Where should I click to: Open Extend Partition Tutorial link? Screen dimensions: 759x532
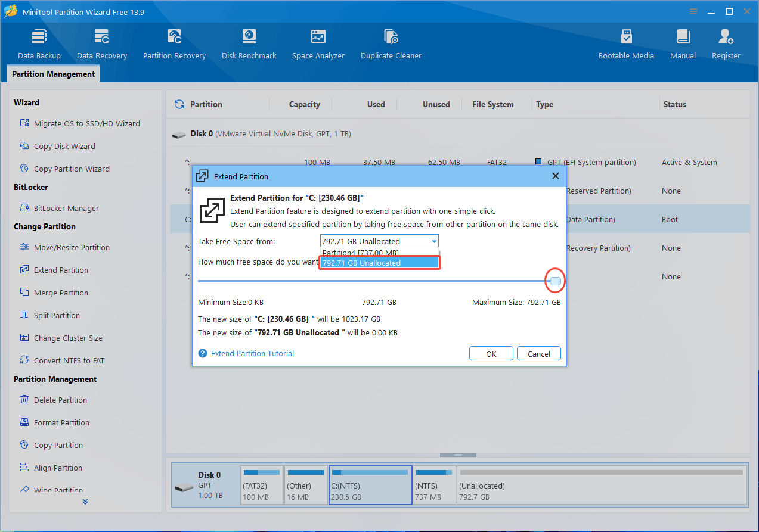coord(252,353)
